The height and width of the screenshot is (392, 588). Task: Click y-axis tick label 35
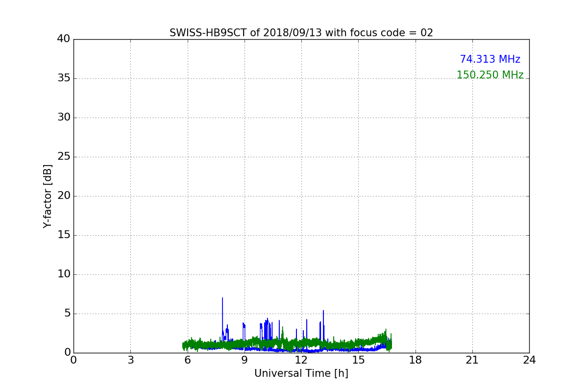click(x=64, y=78)
